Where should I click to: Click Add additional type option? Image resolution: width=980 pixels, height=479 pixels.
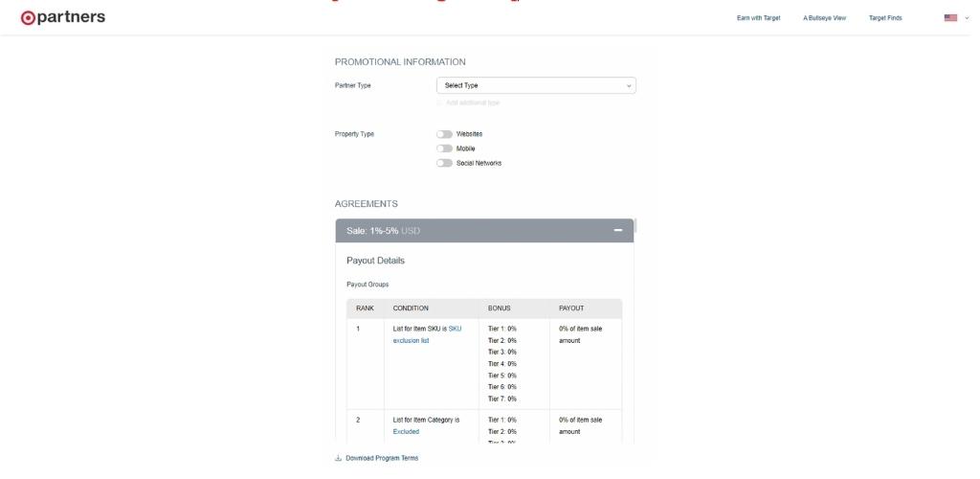tap(473, 102)
